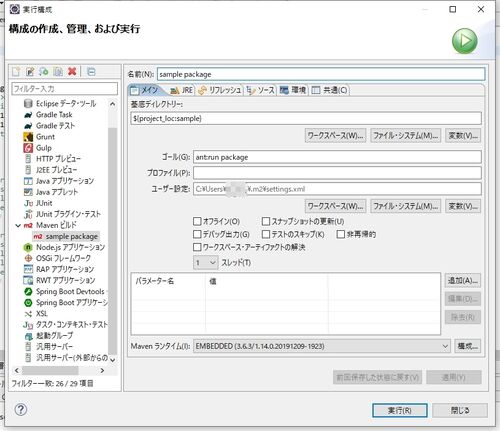Viewport: 500px width, 431px height.
Task: Check the デバッグ出力(G) option
Action: [197, 234]
